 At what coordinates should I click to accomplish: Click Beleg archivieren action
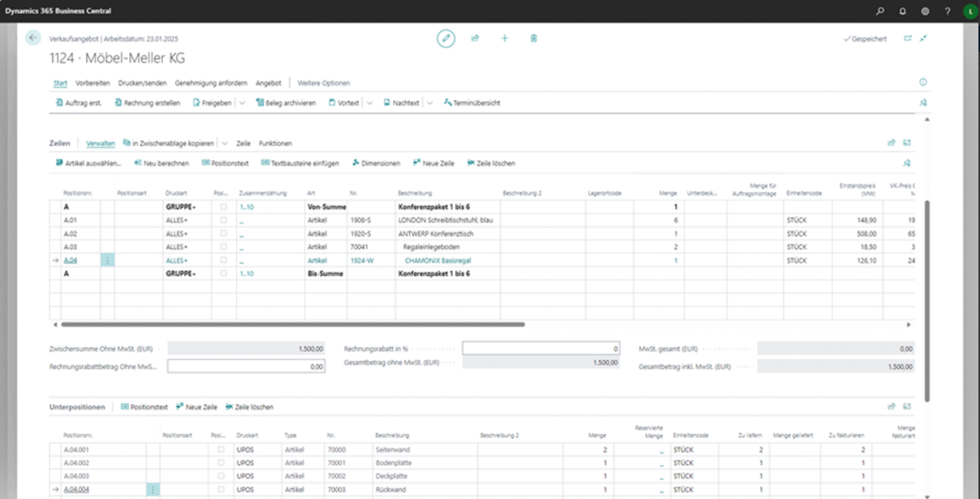click(x=286, y=103)
